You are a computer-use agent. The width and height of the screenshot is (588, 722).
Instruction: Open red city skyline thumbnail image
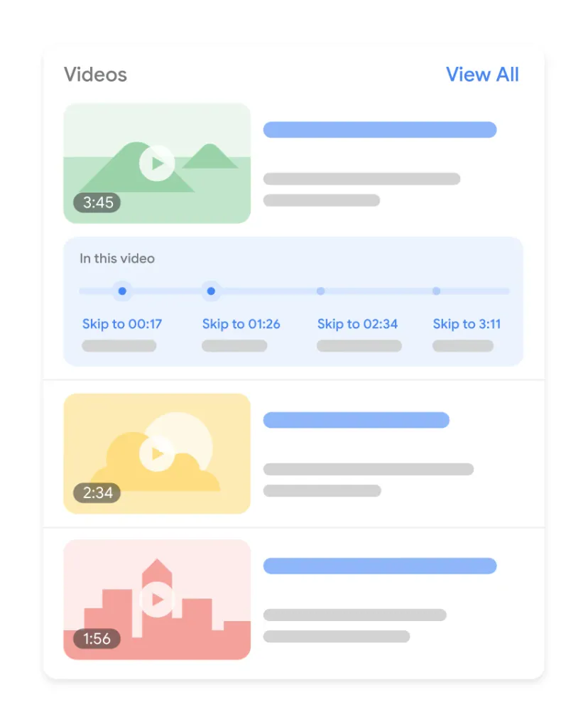157,600
